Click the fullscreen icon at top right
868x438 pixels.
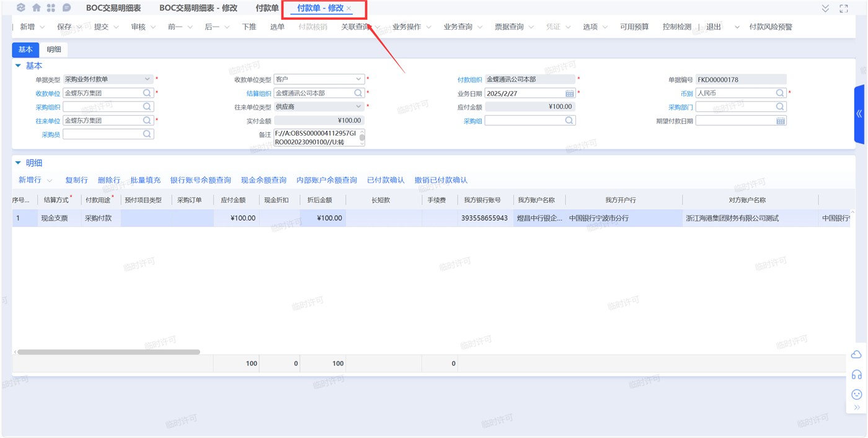click(x=843, y=8)
